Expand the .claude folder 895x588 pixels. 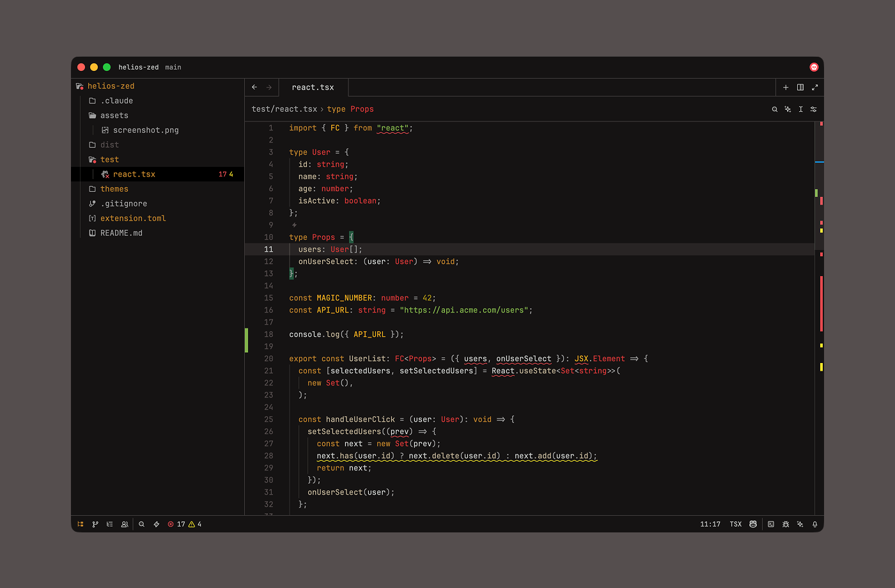[x=157, y=101]
